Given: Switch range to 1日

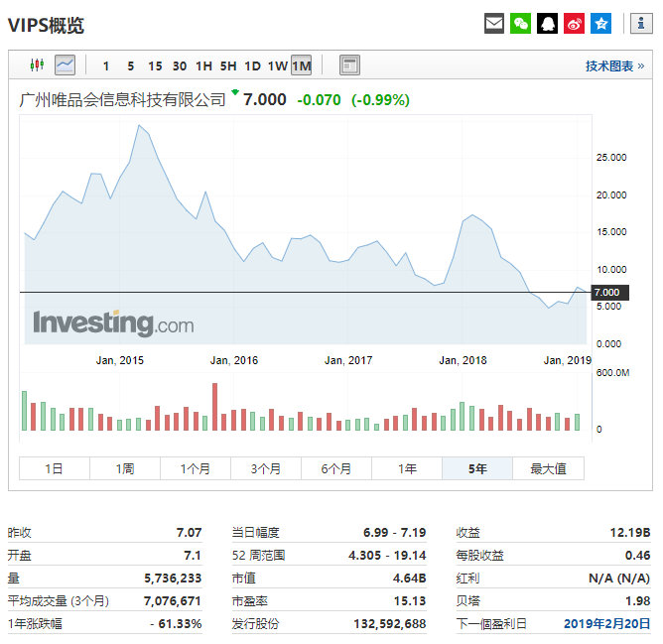Looking at the screenshot, I should coord(55,468).
